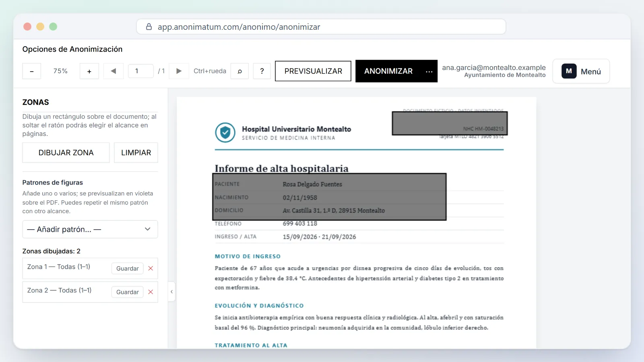Click ana.garcia@montealto.example account email
Screen dimensions: 644x362
[x=494, y=68]
